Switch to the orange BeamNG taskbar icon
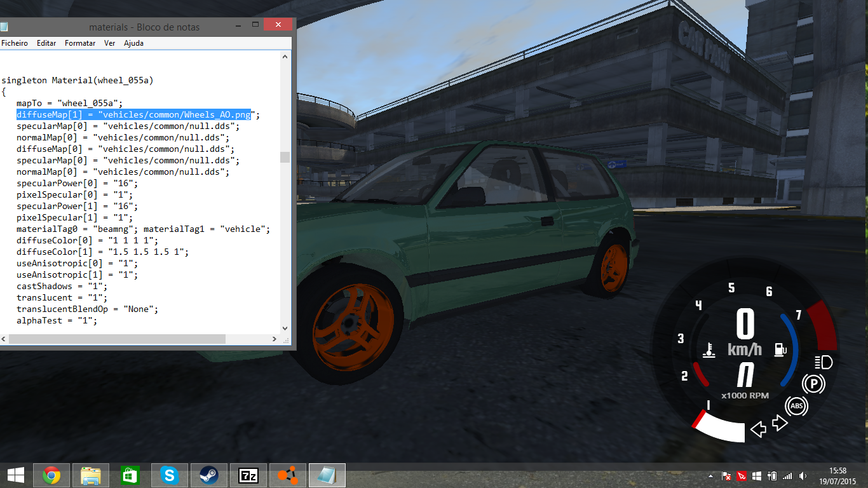 287,475
